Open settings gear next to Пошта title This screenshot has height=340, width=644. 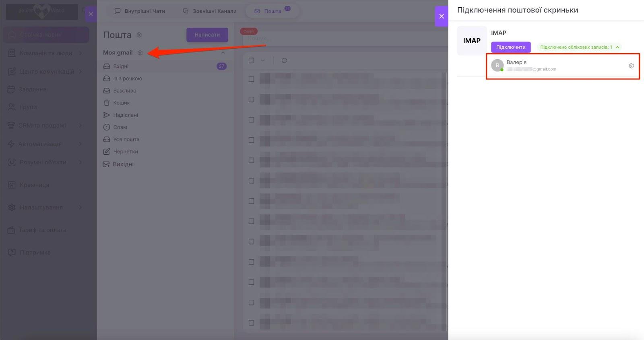(x=139, y=35)
